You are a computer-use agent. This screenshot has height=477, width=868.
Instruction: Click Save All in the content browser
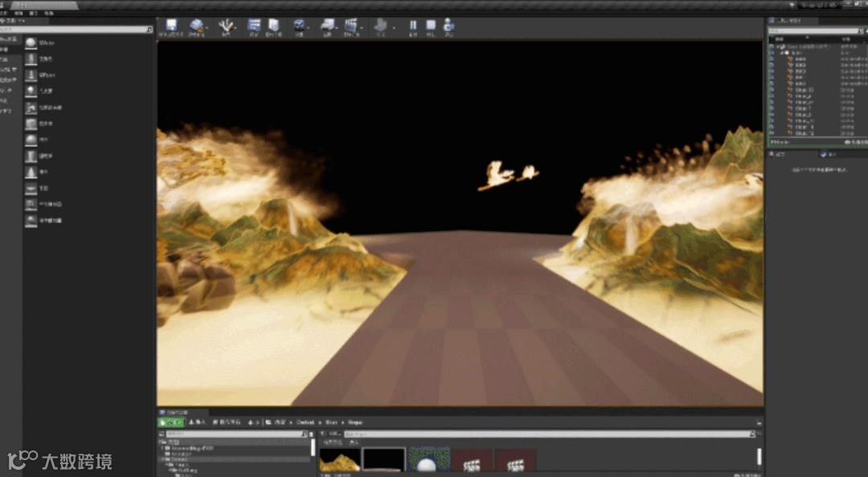227,422
